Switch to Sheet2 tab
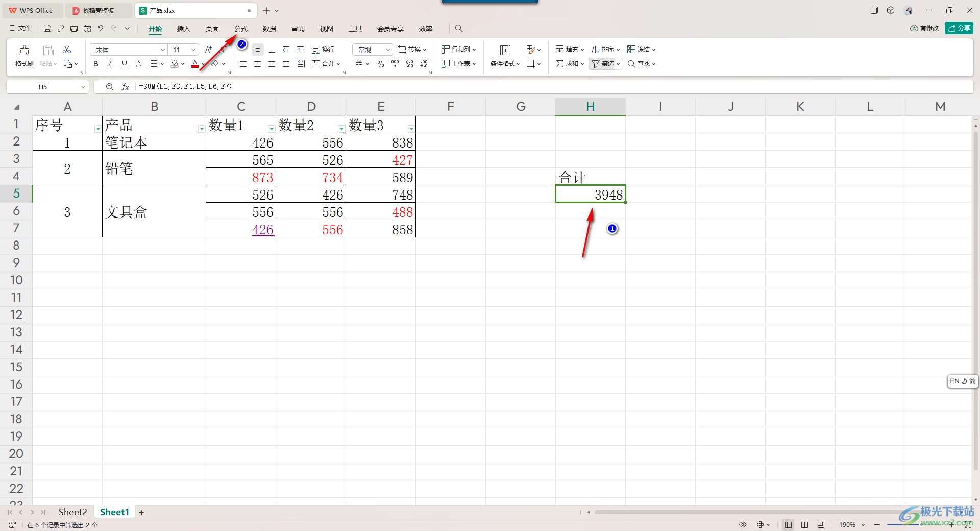This screenshot has height=531, width=980. click(72, 512)
